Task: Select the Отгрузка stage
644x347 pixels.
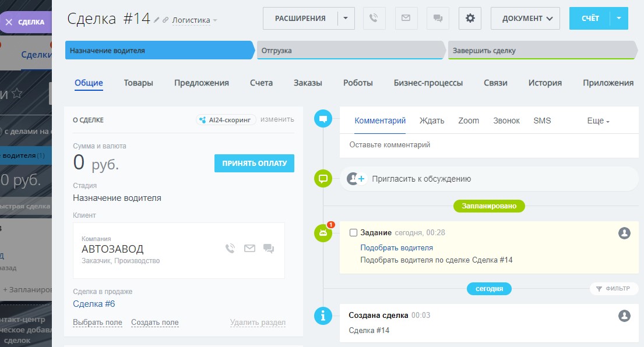Action: [x=351, y=51]
